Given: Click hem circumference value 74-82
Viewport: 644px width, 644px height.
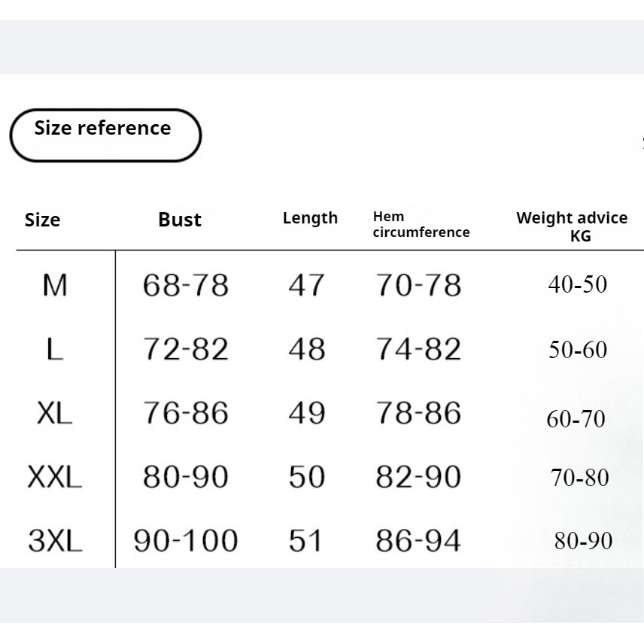Looking at the screenshot, I should click(418, 349).
